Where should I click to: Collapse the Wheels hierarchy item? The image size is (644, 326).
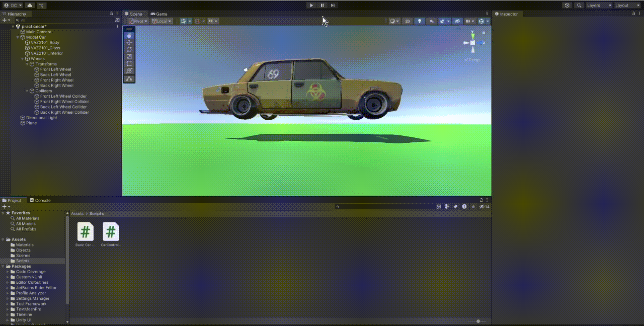[x=22, y=58]
